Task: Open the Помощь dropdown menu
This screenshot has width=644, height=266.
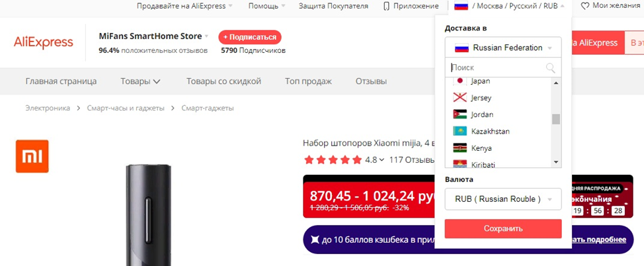Action: pyautogui.click(x=266, y=6)
